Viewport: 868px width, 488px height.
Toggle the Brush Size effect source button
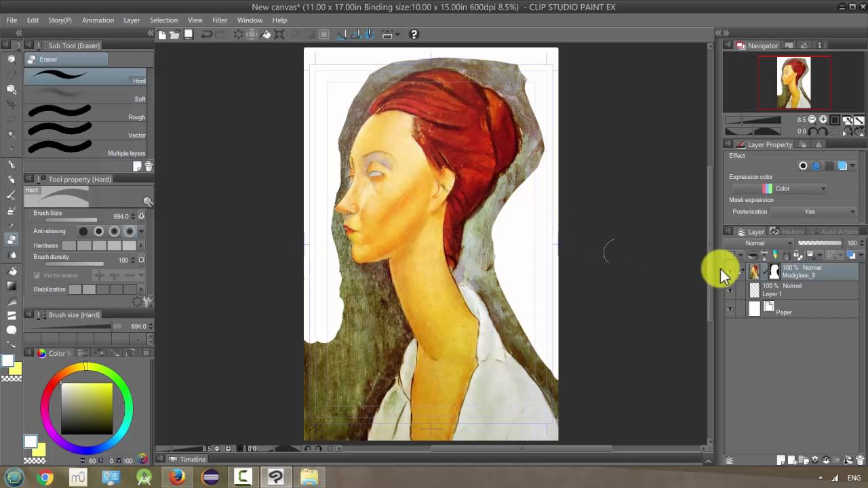pyautogui.click(x=141, y=216)
